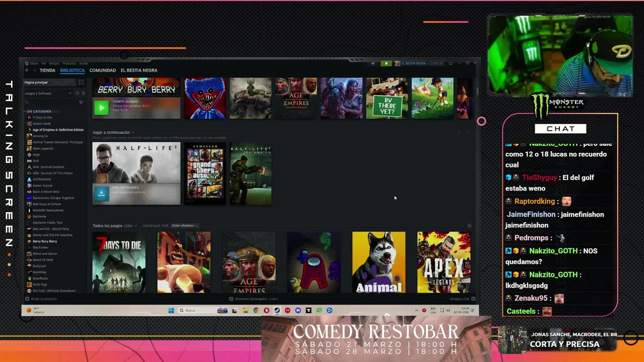
Task: Click the Chrome icon on the taskbar
Action: [x=256, y=310]
